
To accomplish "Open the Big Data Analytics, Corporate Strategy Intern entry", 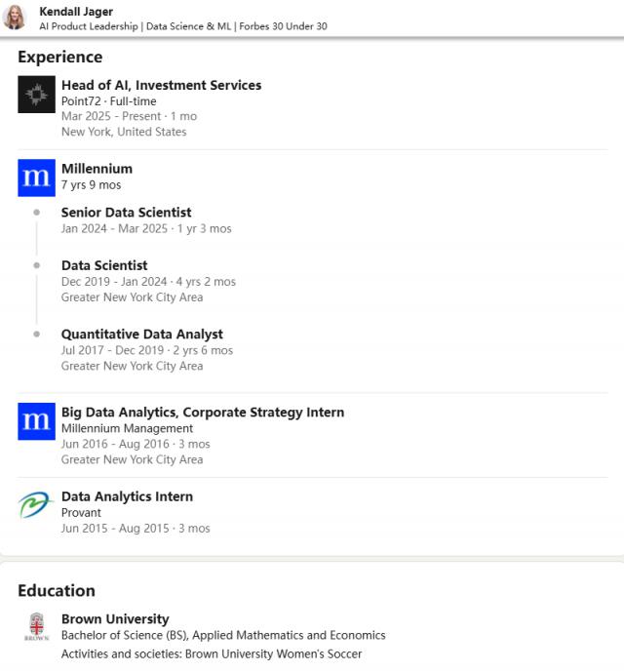I will [202, 412].
